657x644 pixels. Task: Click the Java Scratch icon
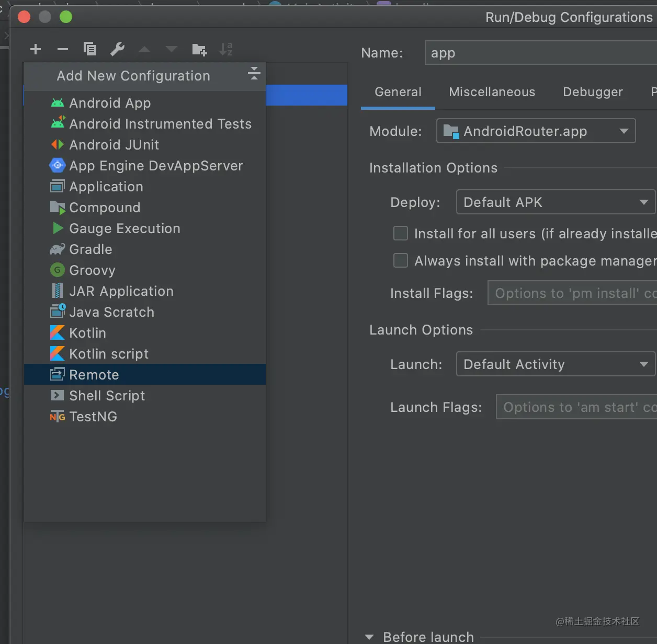58,311
